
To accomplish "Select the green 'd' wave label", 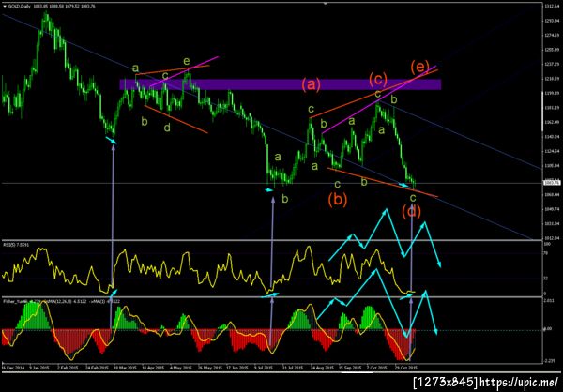I will tap(167, 128).
